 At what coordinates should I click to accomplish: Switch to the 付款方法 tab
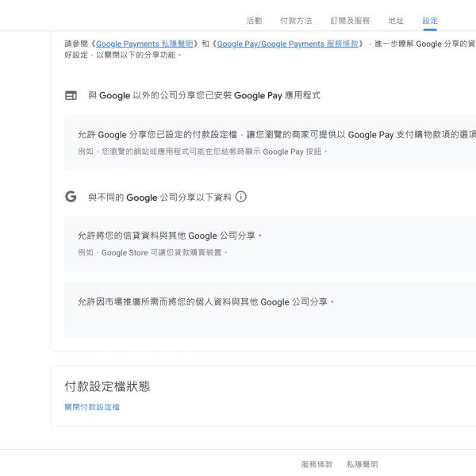pyautogui.click(x=296, y=21)
